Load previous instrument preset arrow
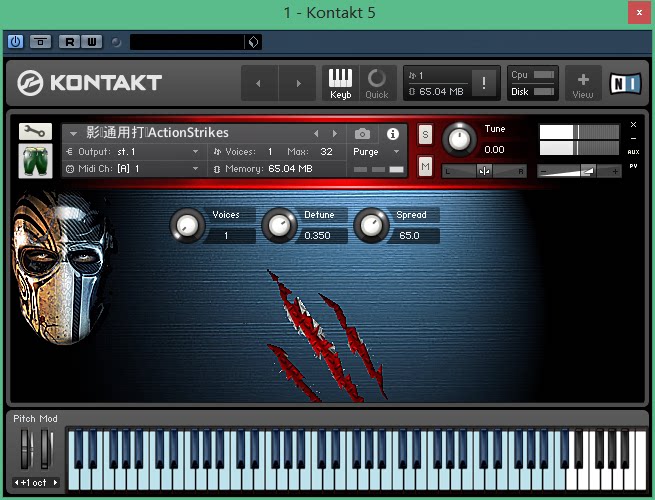 (x=316, y=134)
